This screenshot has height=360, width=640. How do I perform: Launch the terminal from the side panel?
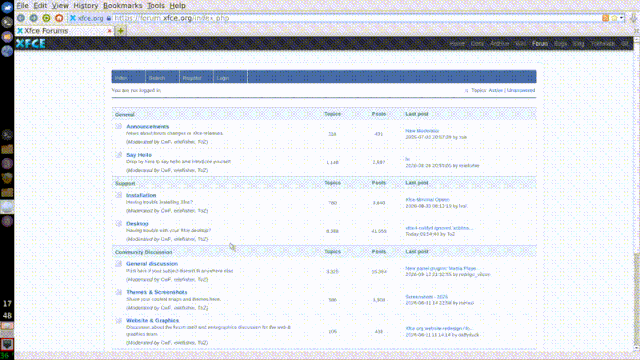point(7,22)
